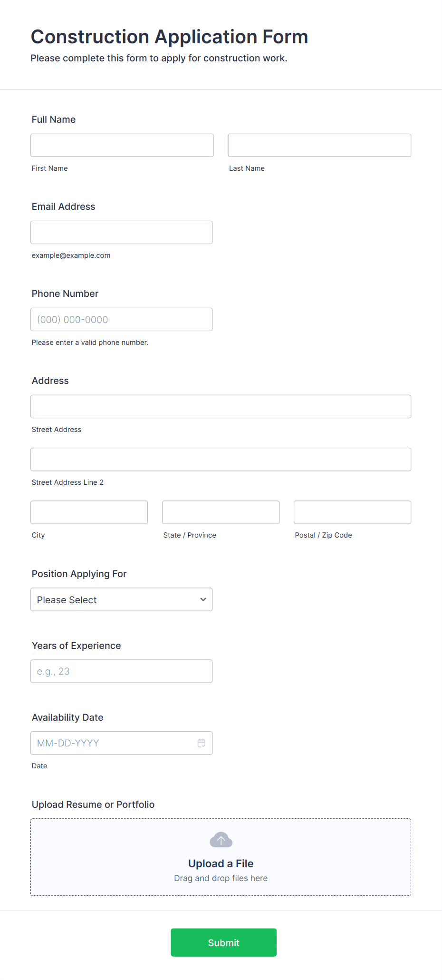442x980 pixels.
Task: Focus the State / Province field
Action: coord(220,512)
